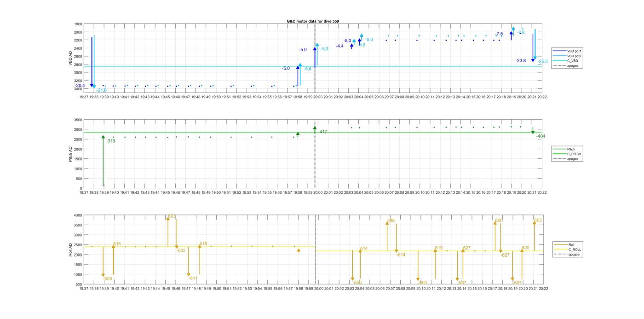Click the "-611" roll data label

[193, 278]
